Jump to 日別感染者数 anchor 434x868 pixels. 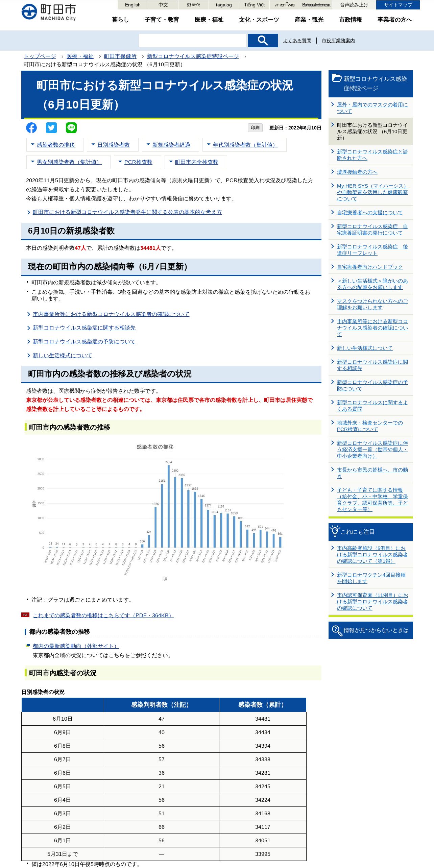113,145
